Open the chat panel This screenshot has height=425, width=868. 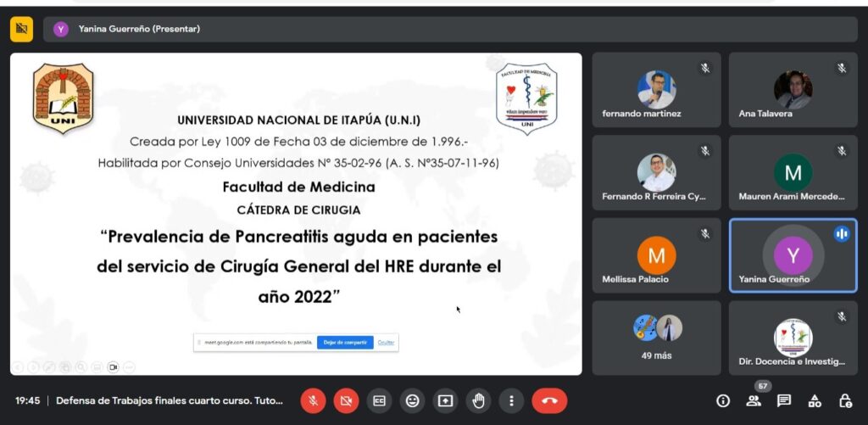(784, 400)
